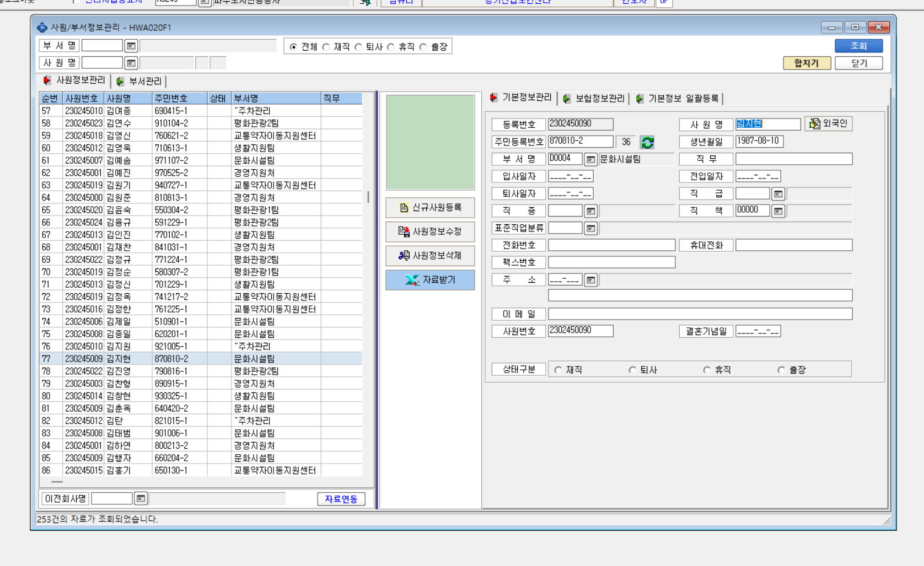Open the 부서명 code lookup beside 00004
Screen dimensions: 924x566
pyautogui.click(x=590, y=159)
